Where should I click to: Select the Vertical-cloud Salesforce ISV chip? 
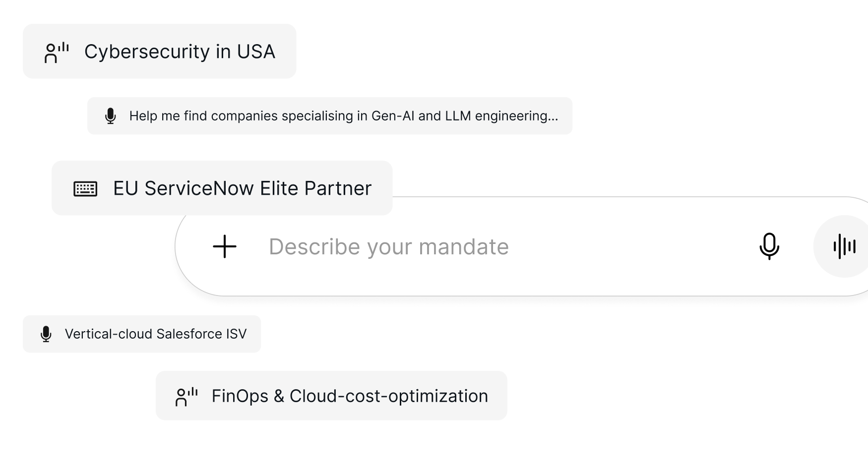click(142, 334)
